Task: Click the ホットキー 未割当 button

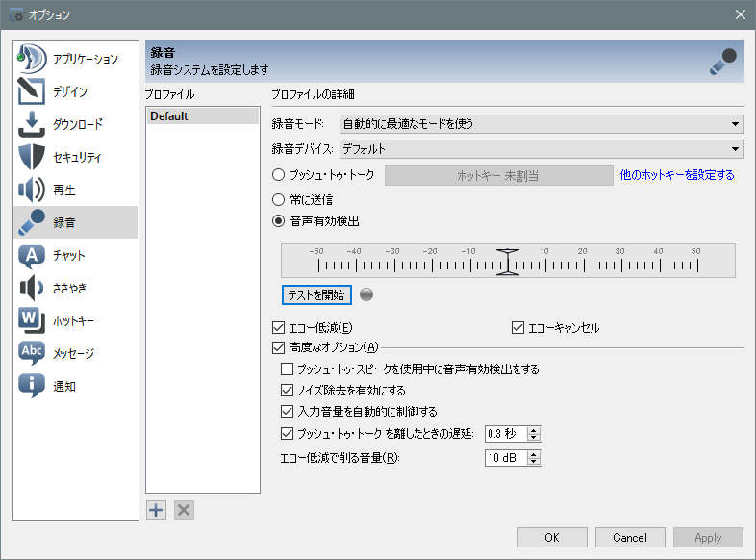Action: click(x=498, y=175)
